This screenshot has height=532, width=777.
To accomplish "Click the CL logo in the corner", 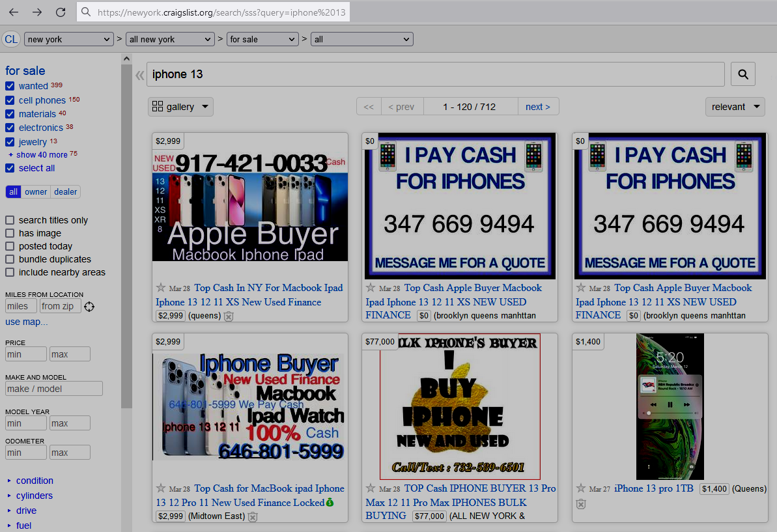I will pos(11,39).
